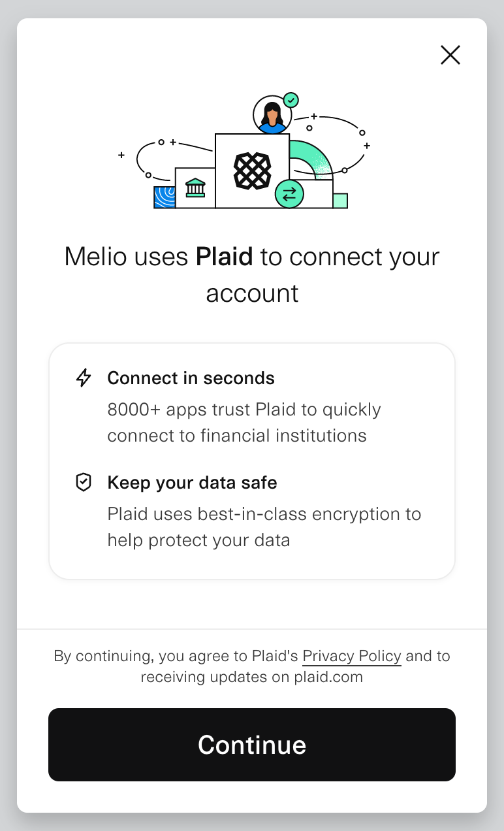Screen dimensions: 504x831
Task: Click the blue fingerprint square icon
Action: 164,197
